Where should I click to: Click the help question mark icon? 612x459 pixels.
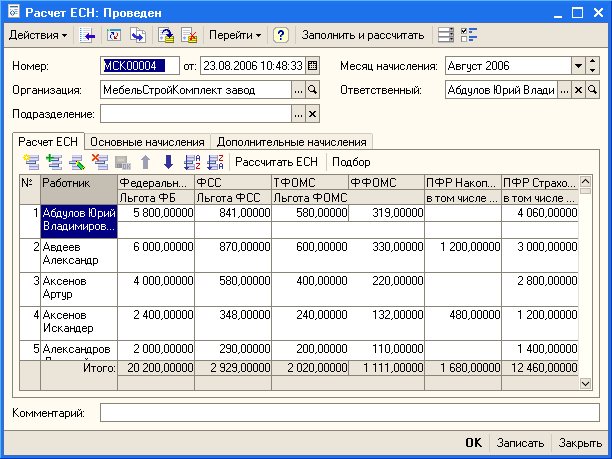280,35
